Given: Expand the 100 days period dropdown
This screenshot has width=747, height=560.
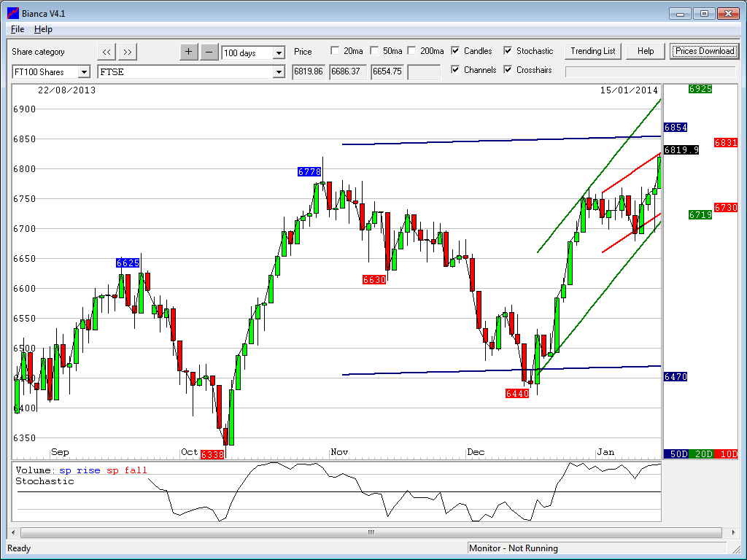Looking at the screenshot, I should coord(279,53).
